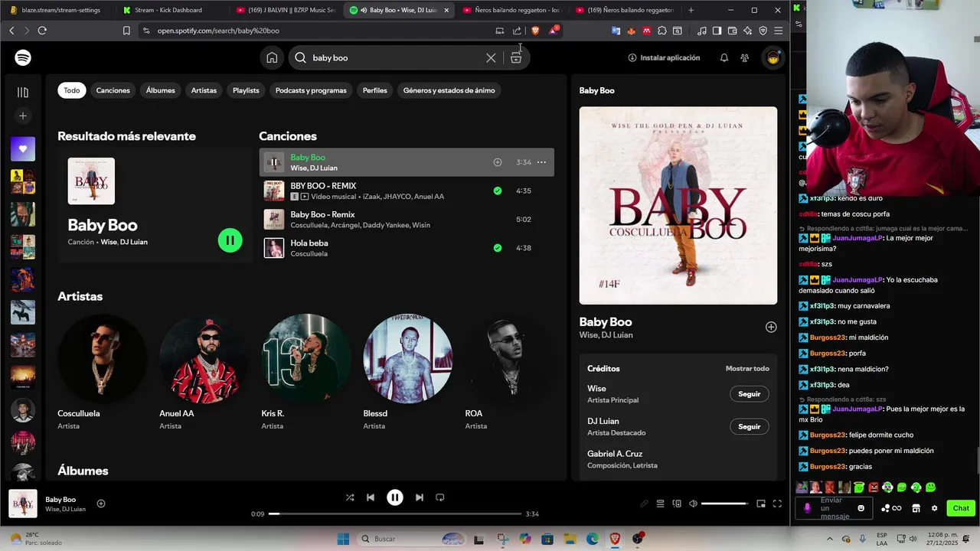Select the Canciones filter chip

click(113, 90)
